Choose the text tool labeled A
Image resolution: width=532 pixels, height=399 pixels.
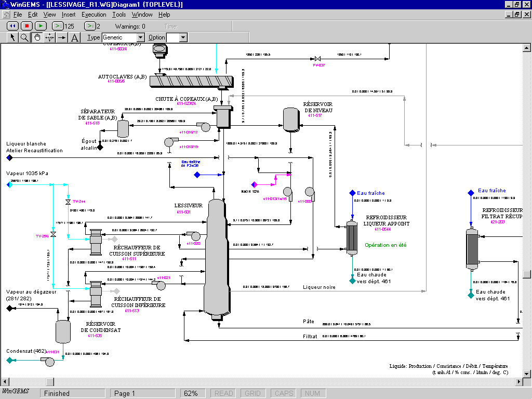pyautogui.click(x=74, y=37)
